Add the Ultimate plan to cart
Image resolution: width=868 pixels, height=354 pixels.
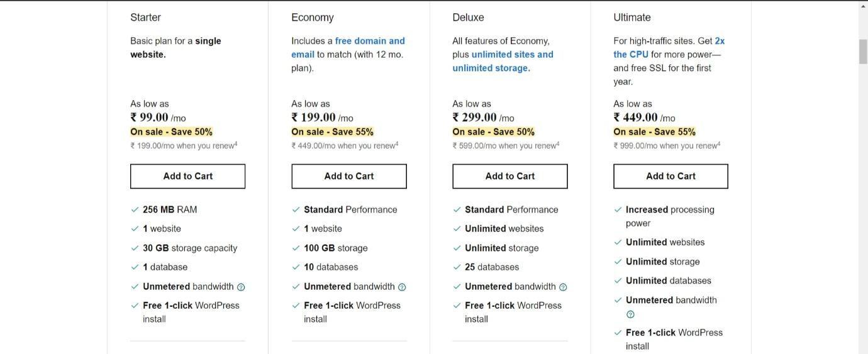(670, 176)
